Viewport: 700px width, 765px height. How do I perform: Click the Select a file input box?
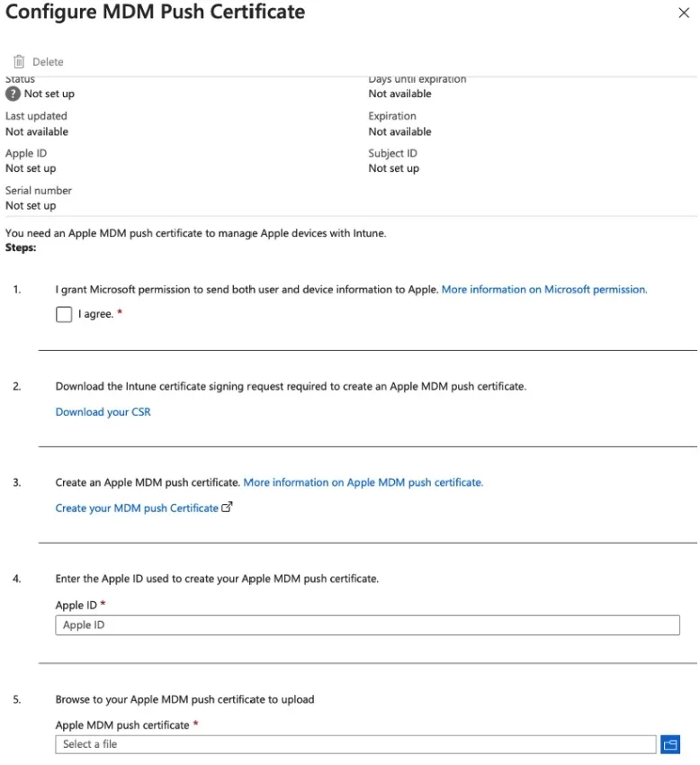coord(355,744)
